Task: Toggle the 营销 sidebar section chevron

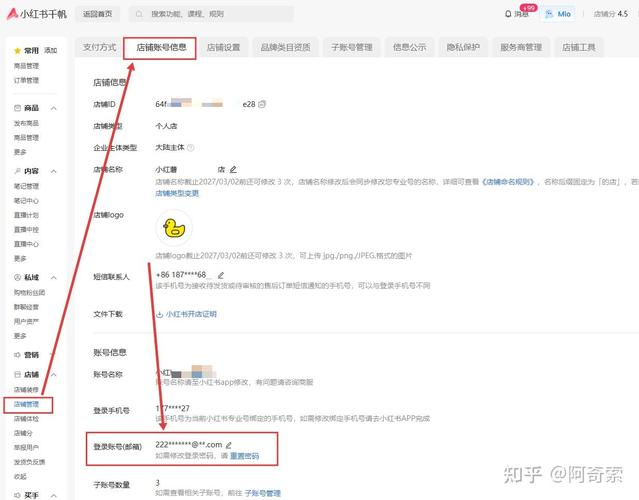Action: 53,355
